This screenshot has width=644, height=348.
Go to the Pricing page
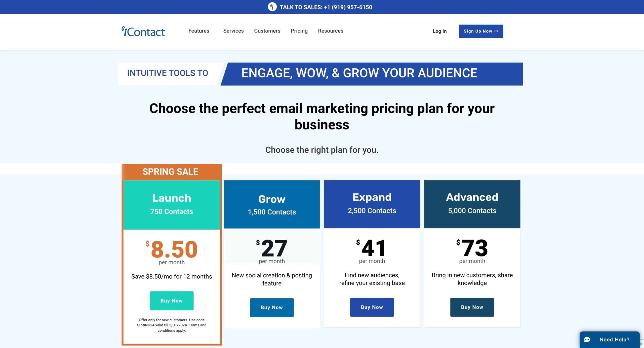(299, 31)
